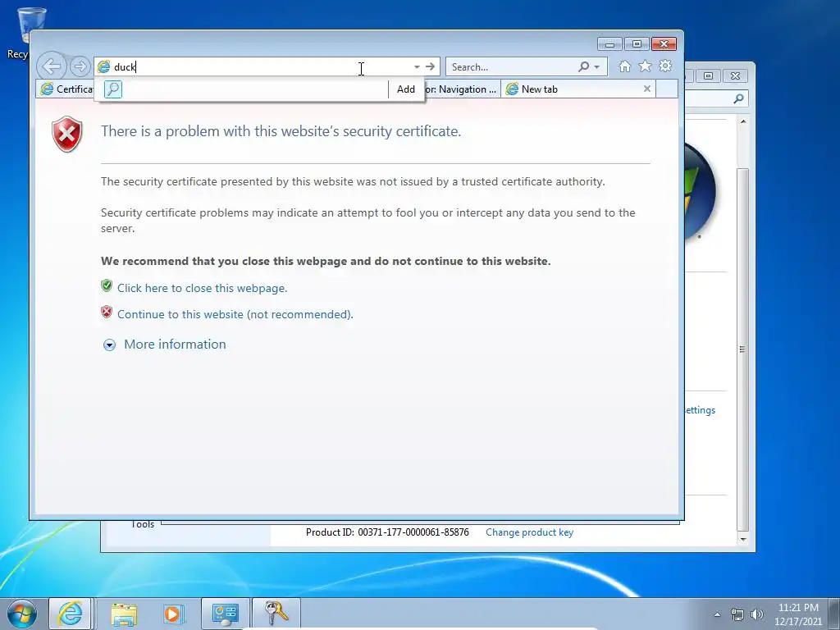Click here to close this webpage link

202,288
